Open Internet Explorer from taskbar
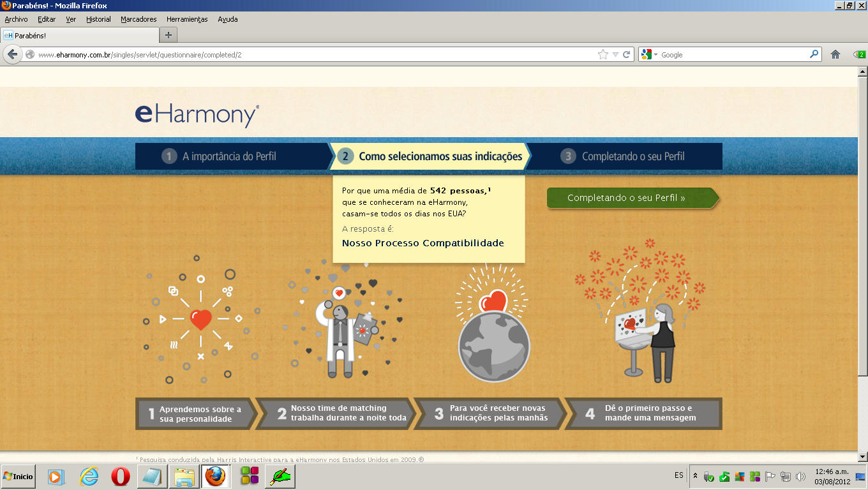The width and height of the screenshot is (868, 490). click(89, 477)
